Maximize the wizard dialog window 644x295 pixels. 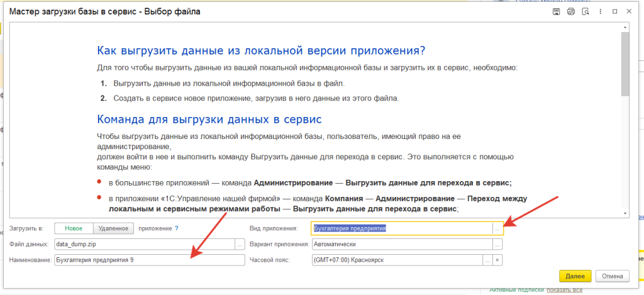pyautogui.click(x=615, y=11)
